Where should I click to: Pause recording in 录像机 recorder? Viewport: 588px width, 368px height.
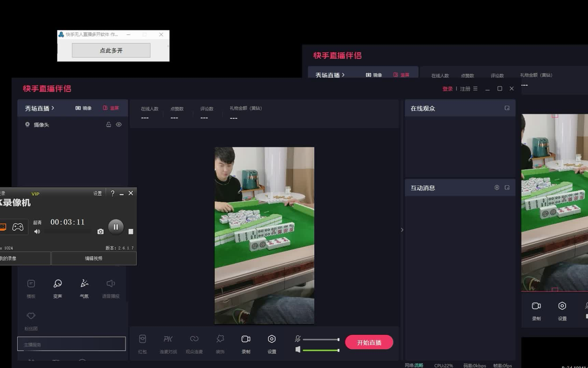[116, 227]
